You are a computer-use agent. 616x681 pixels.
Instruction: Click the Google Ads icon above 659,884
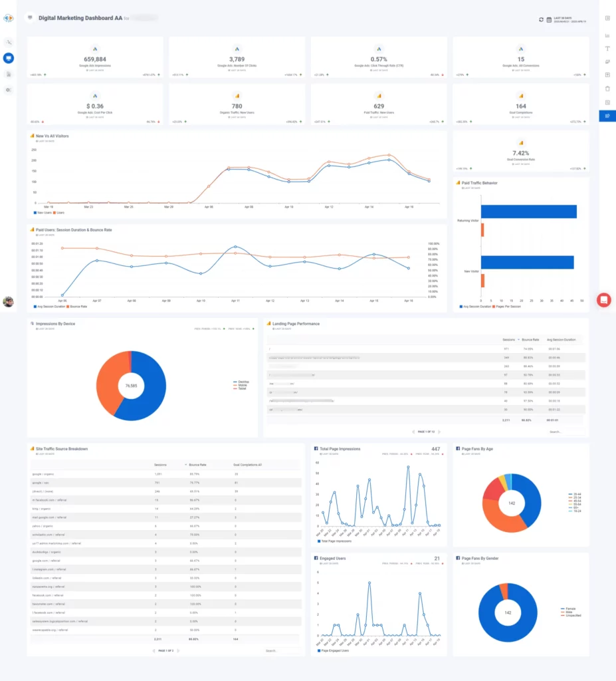coord(95,49)
